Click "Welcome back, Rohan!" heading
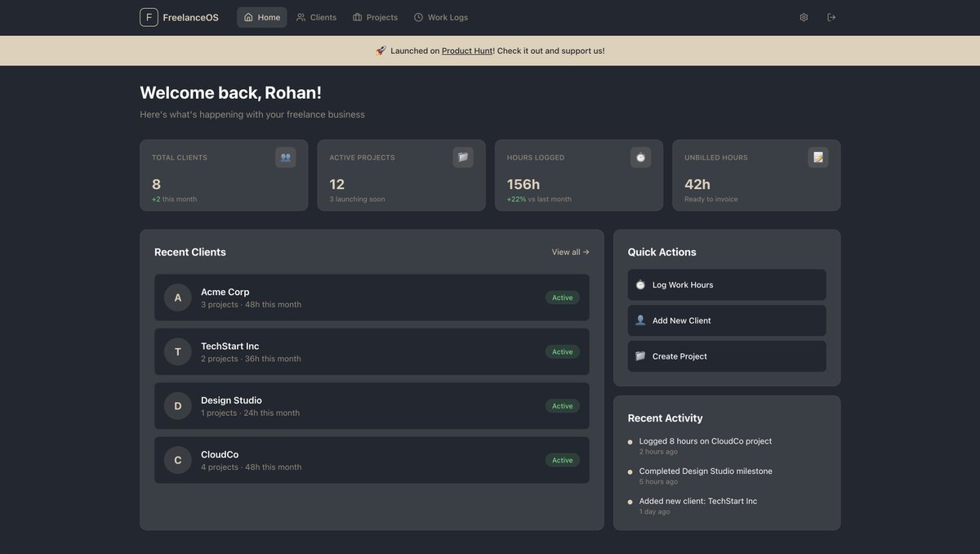Image resolution: width=980 pixels, height=554 pixels. click(231, 93)
